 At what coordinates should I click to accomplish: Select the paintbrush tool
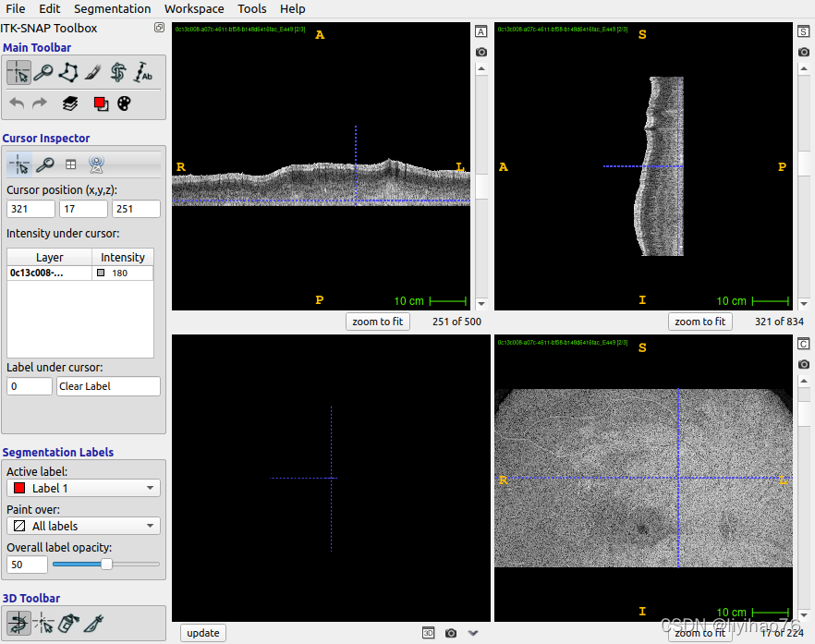(x=92, y=72)
